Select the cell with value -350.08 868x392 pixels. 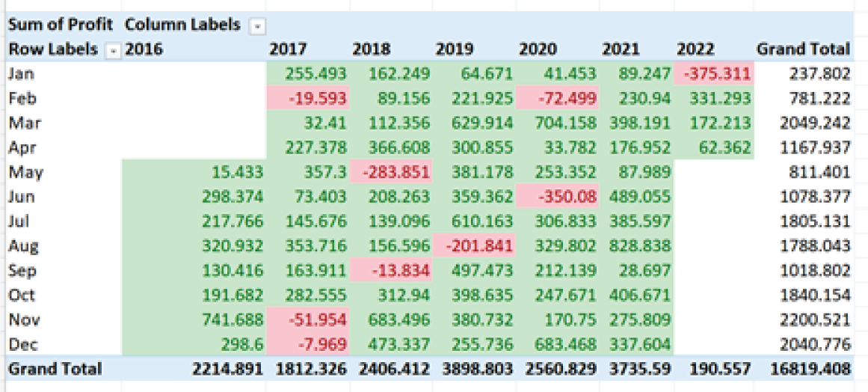click(558, 197)
